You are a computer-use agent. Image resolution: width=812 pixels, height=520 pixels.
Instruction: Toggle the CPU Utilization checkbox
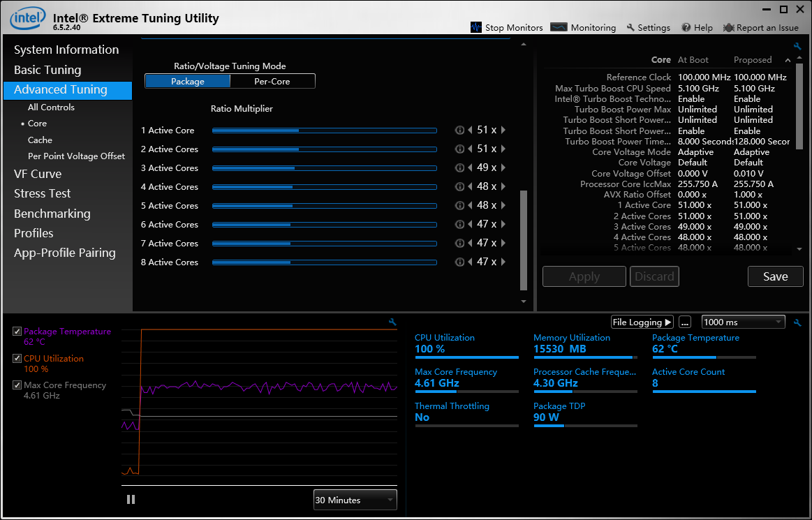pos(17,358)
